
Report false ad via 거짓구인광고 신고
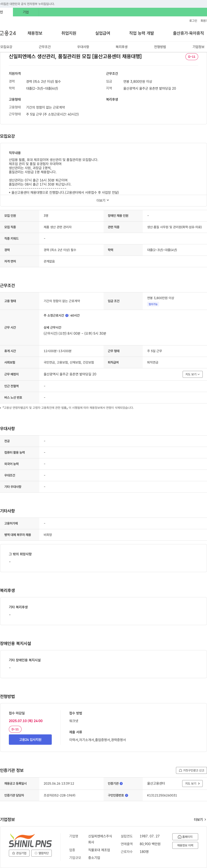pyautogui.click(x=191, y=770)
